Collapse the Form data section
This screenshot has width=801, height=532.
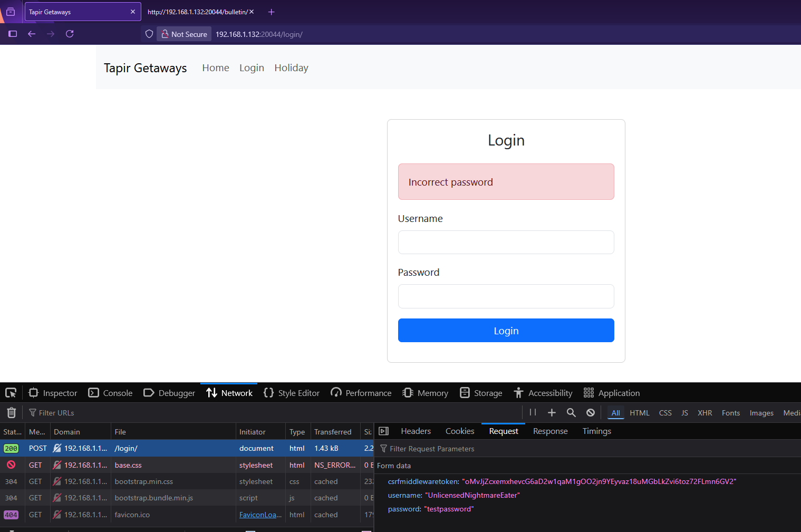(x=394, y=466)
